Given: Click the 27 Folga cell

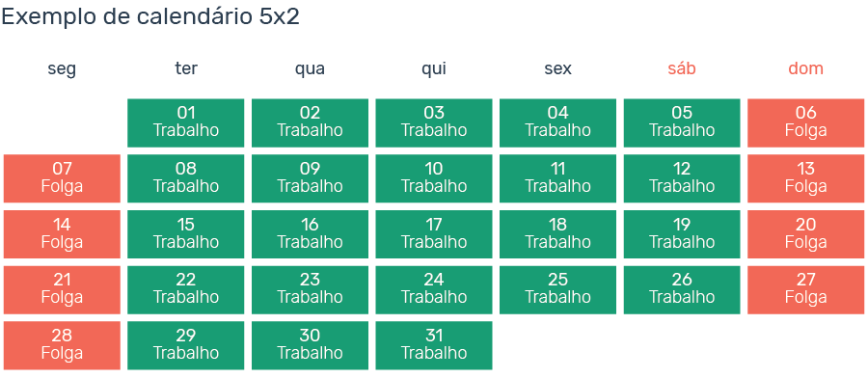Looking at the screenshot, I should click(805, 289).
